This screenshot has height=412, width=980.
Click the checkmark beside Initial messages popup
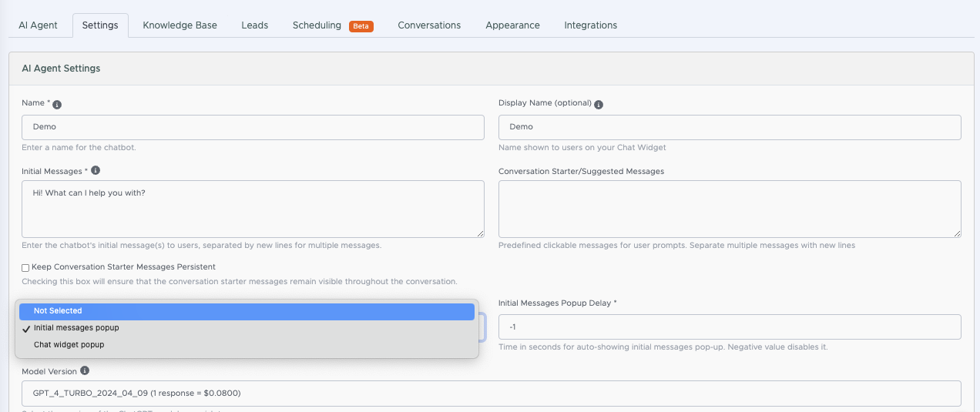[27, 328]
